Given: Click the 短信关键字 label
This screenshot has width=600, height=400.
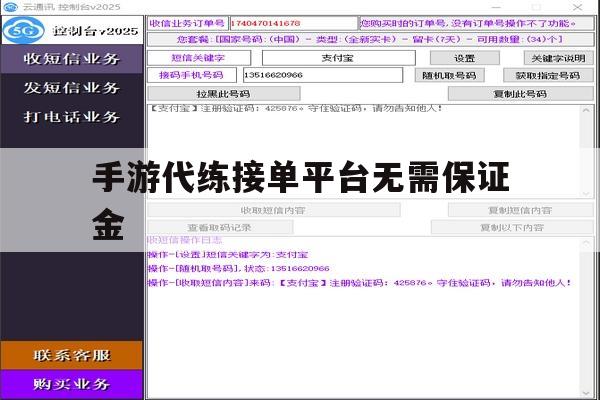Looking at the screenshot, I should tap(199, 58).
